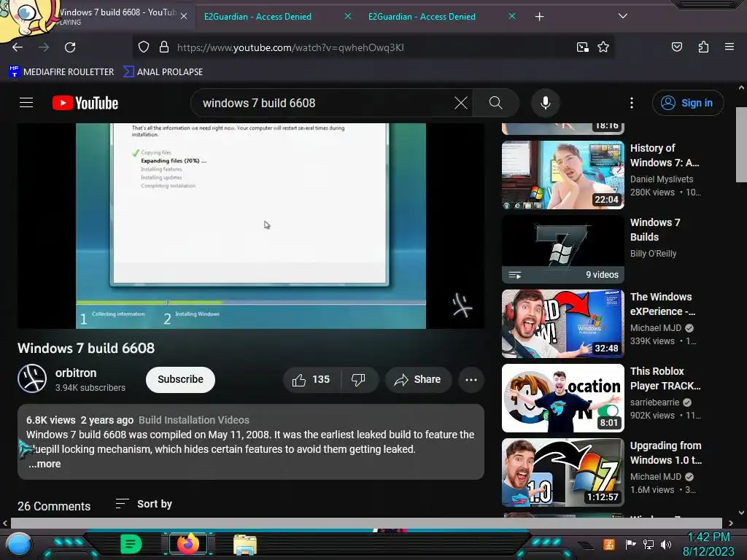The image size is (747, 560).
Task: Switch to the first E2Guardian Access Denied tab
Action: point(258,17)
